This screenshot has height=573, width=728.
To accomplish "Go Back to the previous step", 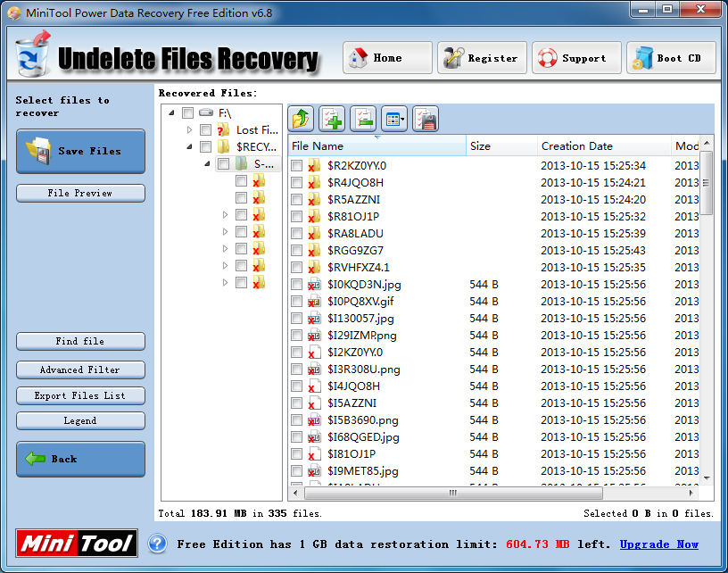I will coord(81,460).
